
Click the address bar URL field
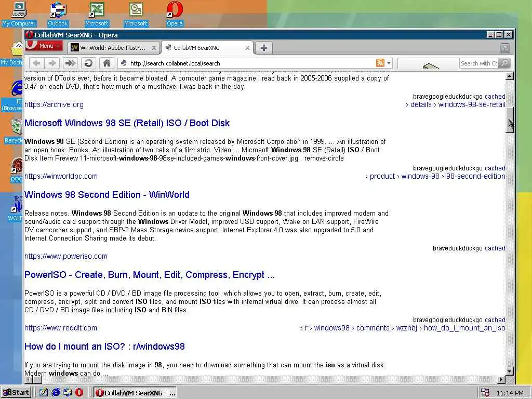coord(251,63)
